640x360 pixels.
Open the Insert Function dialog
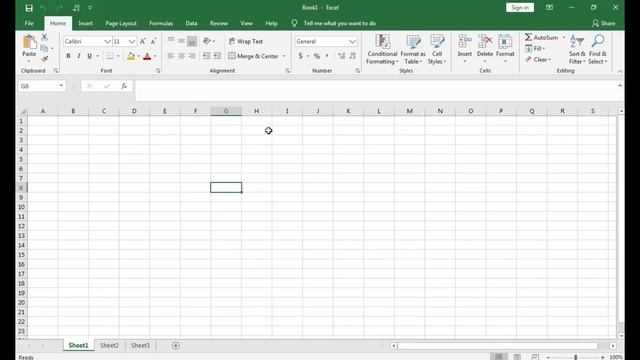124,86
